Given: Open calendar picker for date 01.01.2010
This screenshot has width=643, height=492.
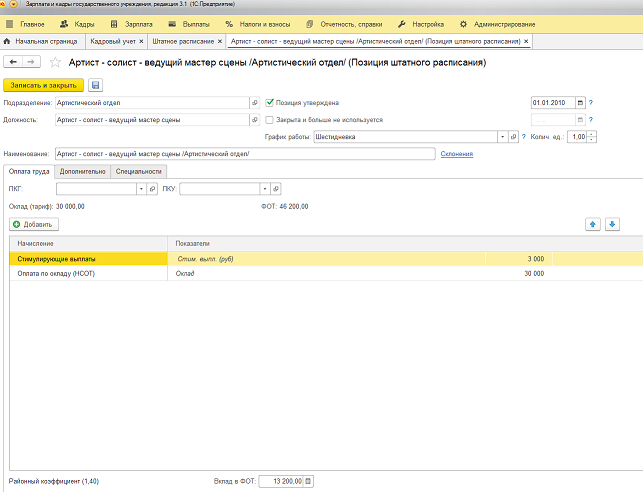Looking at the screenshot, I should [x=581, y=102].
